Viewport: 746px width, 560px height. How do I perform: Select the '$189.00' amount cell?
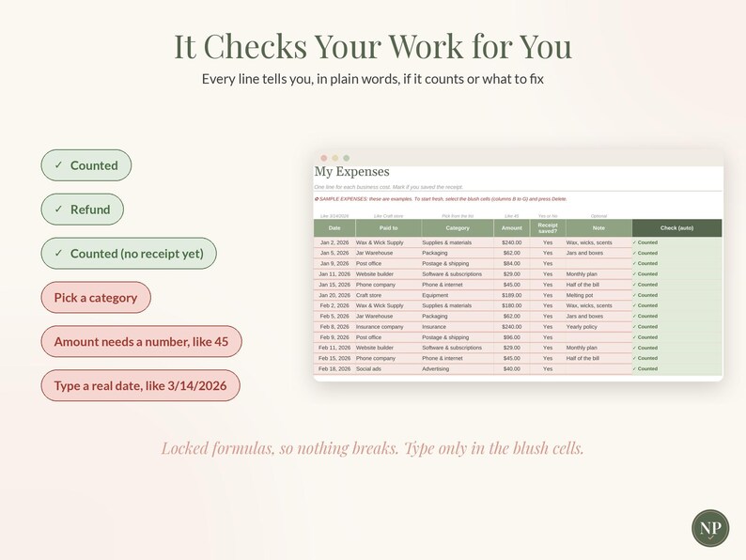click(511, 295)
